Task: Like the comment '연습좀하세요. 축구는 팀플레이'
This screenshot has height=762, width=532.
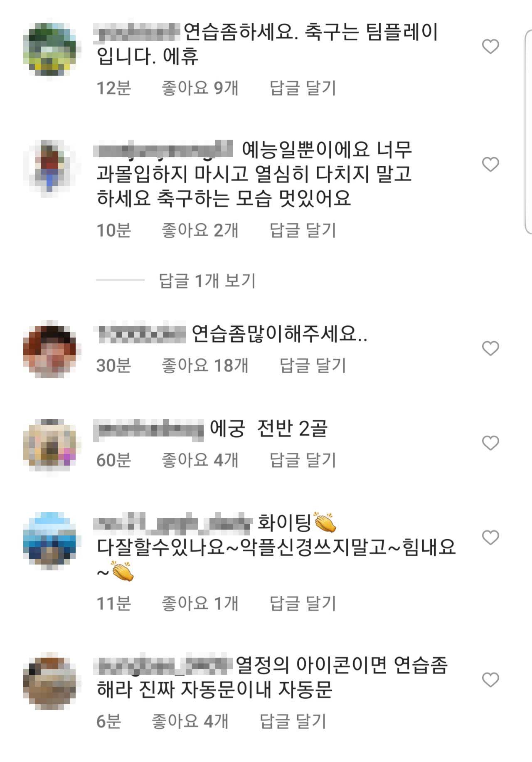Action: (x=490, y=46)
